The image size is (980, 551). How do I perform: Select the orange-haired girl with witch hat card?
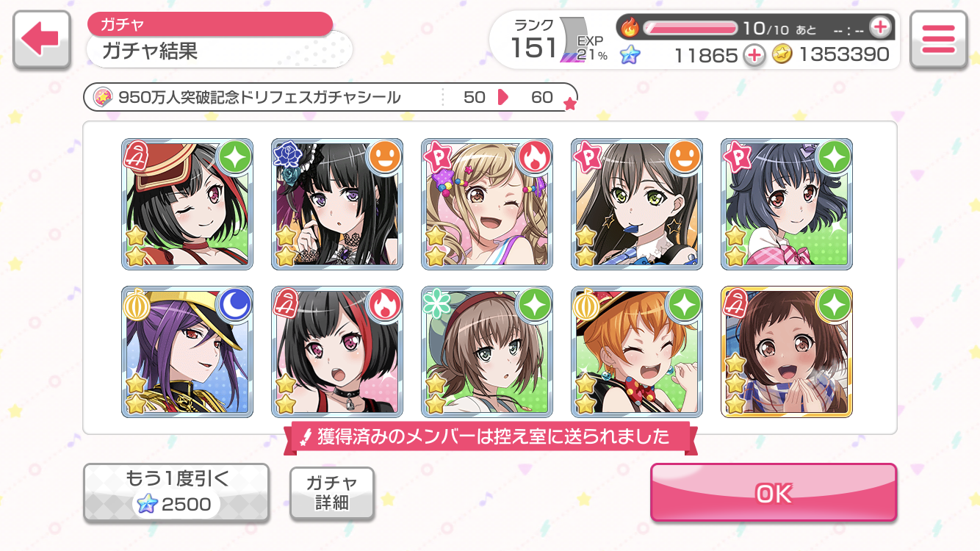(x=637, y=352)
